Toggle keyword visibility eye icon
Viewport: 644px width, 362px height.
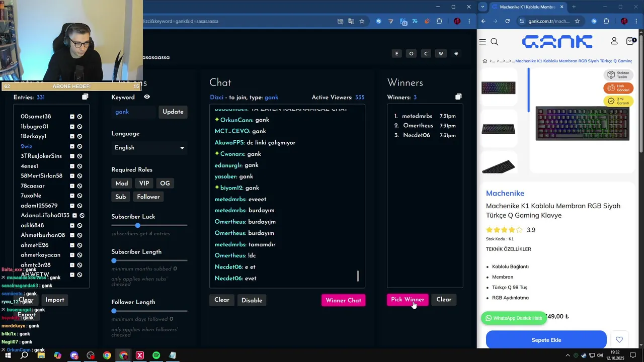(x=147, y=97)
